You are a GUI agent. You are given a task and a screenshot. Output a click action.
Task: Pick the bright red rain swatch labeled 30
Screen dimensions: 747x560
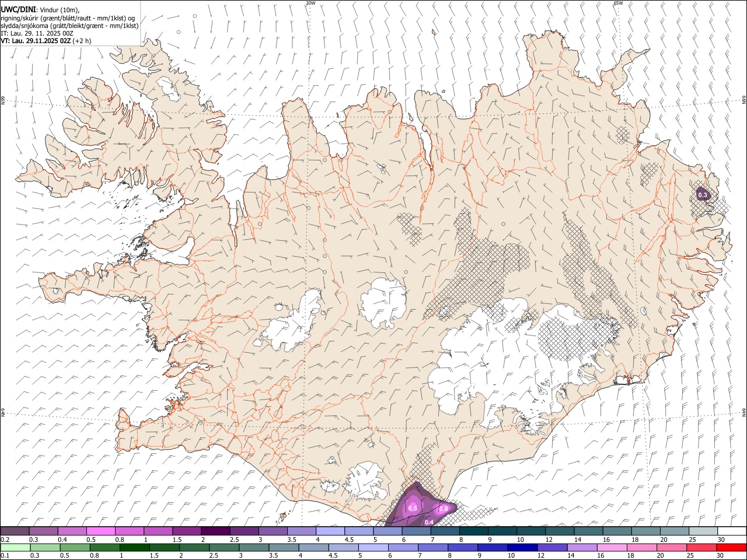pos(732,547)
